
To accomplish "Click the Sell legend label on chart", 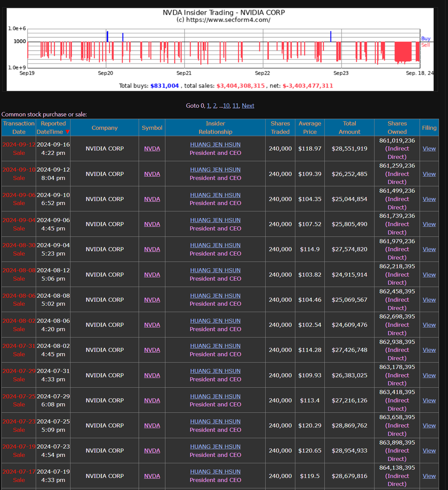I will pos(426,45).
